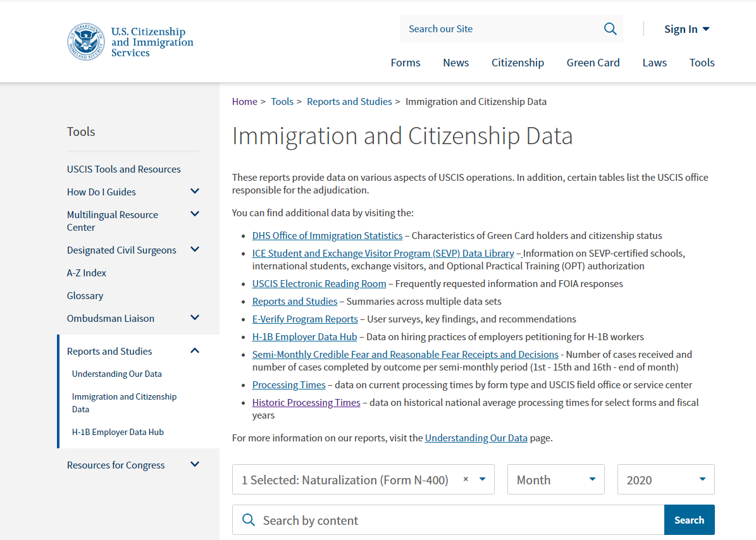Select USCIS Tools and Resources in sidebar
This screenshot has height=540, width=756.
tap(123, 169)
